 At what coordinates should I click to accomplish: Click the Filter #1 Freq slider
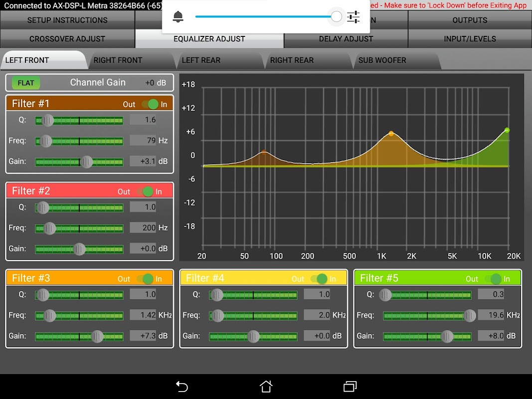tap(79, 141)
